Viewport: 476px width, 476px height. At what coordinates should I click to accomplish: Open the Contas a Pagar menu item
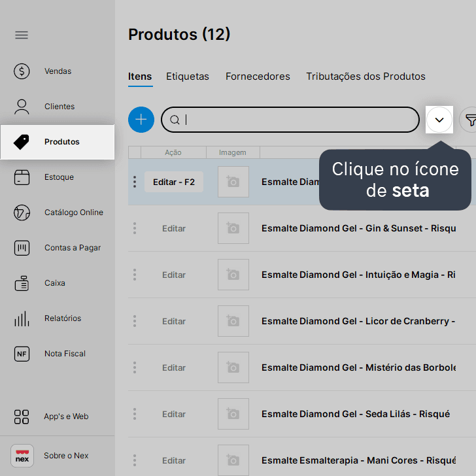pyautogui.click(x=58, y=248)
